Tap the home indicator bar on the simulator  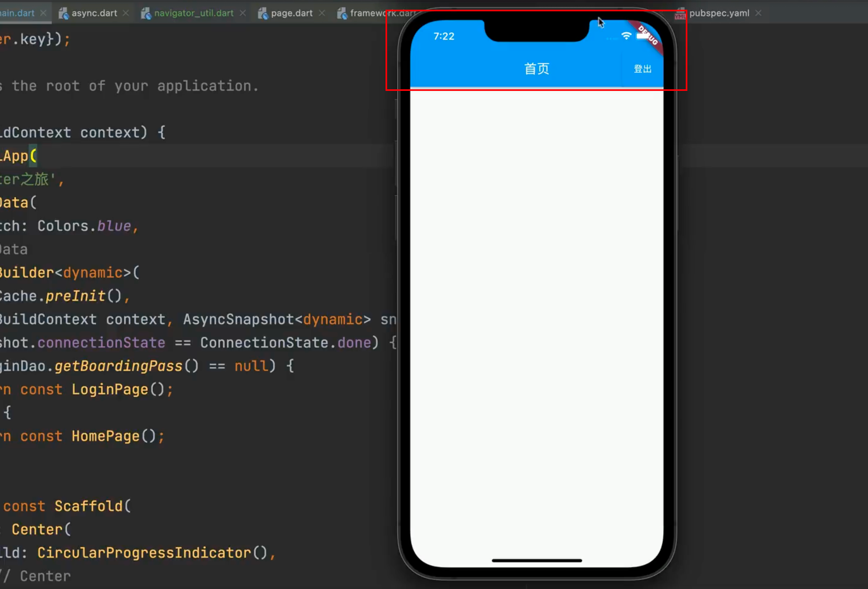coord(537,561)
